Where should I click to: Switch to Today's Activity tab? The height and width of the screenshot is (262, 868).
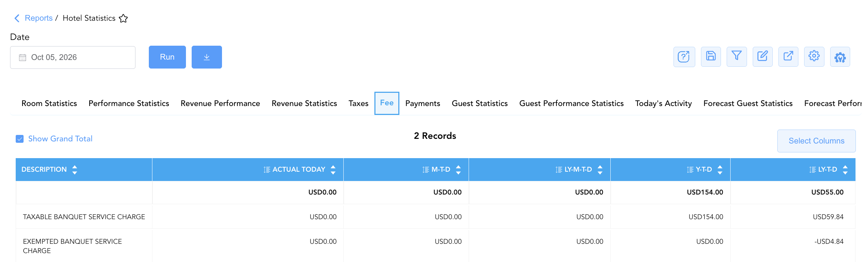(663, 104)
